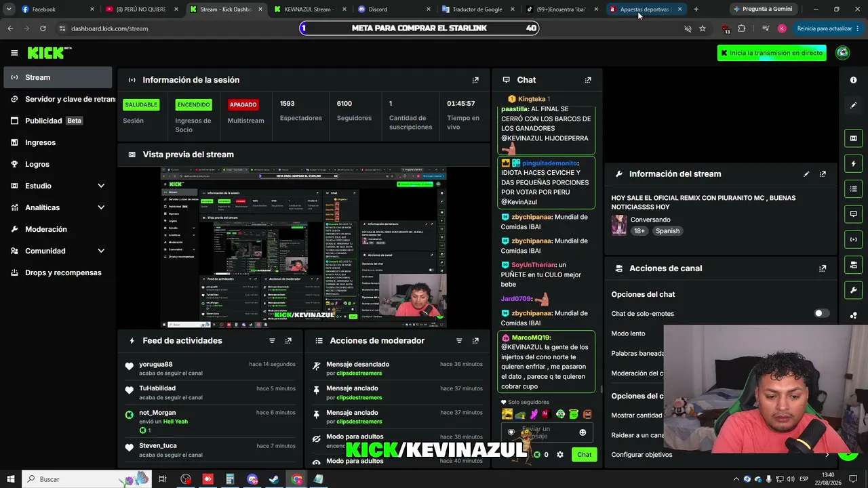Pop out the Acciones de canal panel
This screenshot has width=868, height=488.
pos(823,268)
